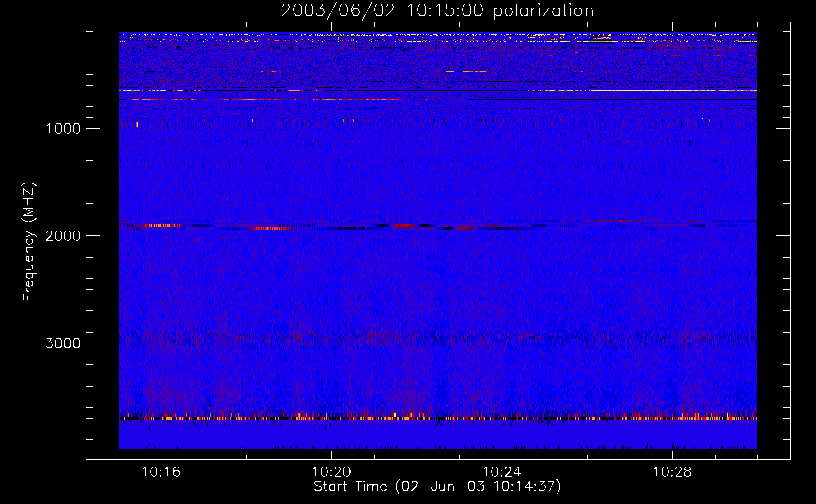816x504 pixels.
Task: Click the 1000 frequency tick label
Action: point(64,129)
